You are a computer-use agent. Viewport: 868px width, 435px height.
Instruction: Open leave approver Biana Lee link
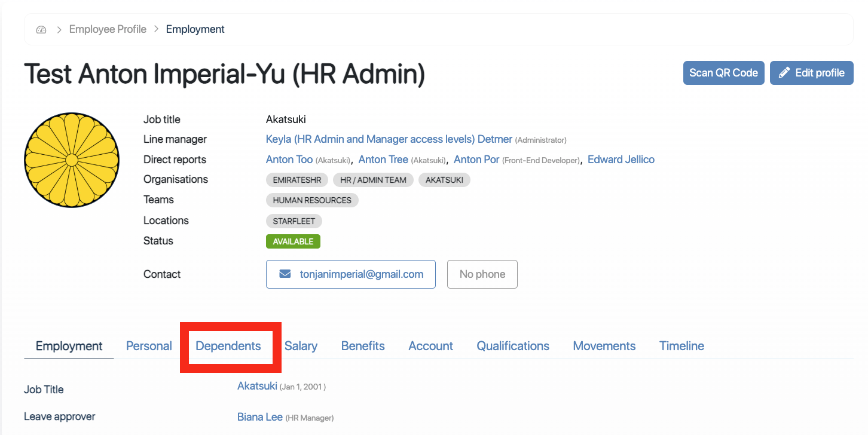click(x=259, y=416)
